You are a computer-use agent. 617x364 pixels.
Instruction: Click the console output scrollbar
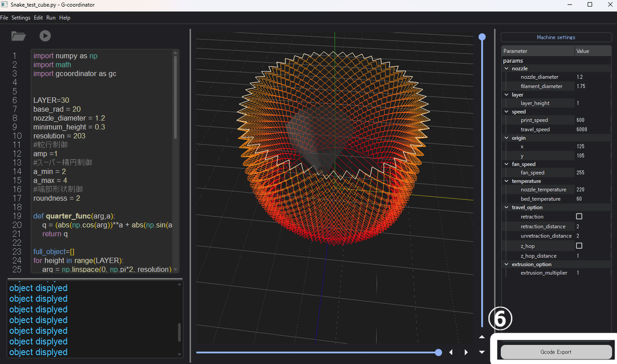(179, 333)
